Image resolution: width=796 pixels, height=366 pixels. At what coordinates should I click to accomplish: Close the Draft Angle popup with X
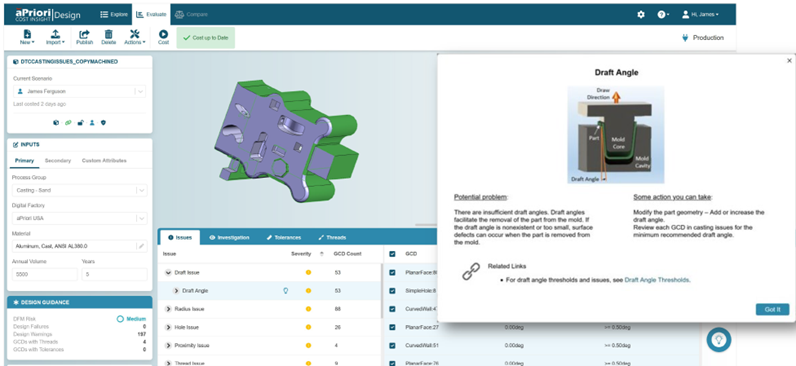pyautogui.click(x=789, y=60)
